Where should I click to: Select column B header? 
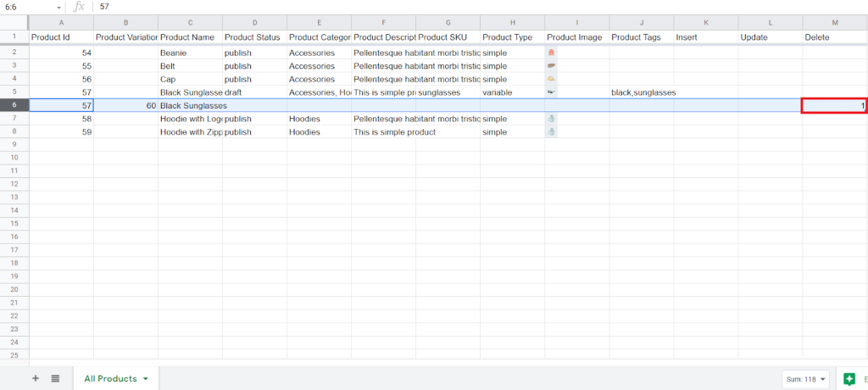(x=125, y=22)
